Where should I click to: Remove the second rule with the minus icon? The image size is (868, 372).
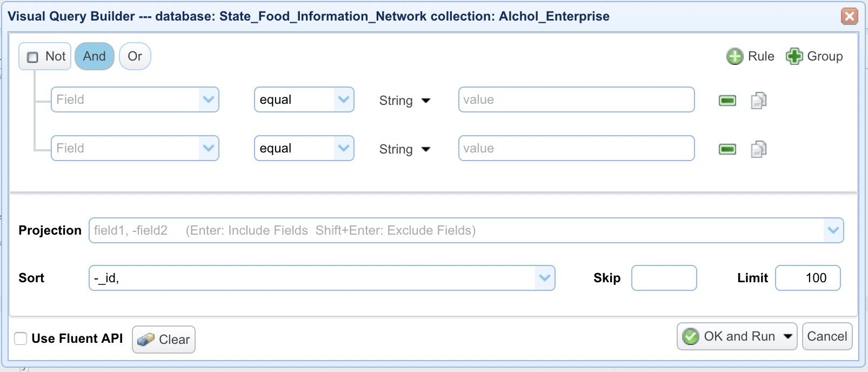point(727,149)
